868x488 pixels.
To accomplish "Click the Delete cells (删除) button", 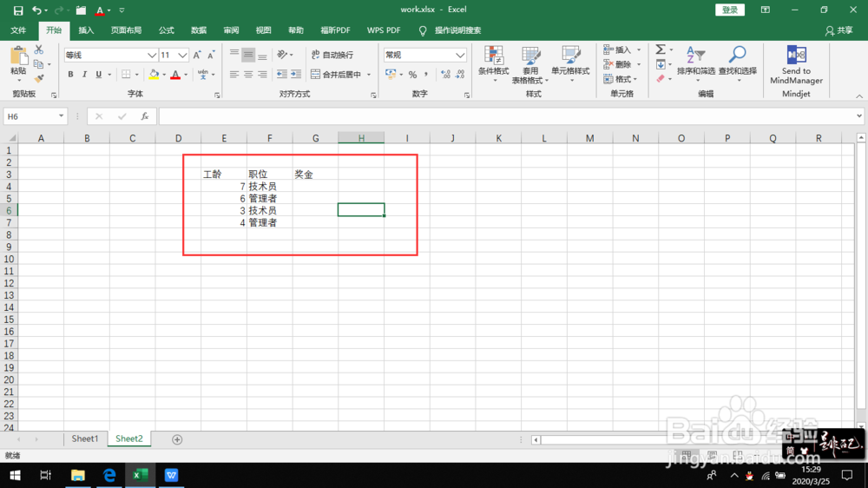I will pos(618,64).
